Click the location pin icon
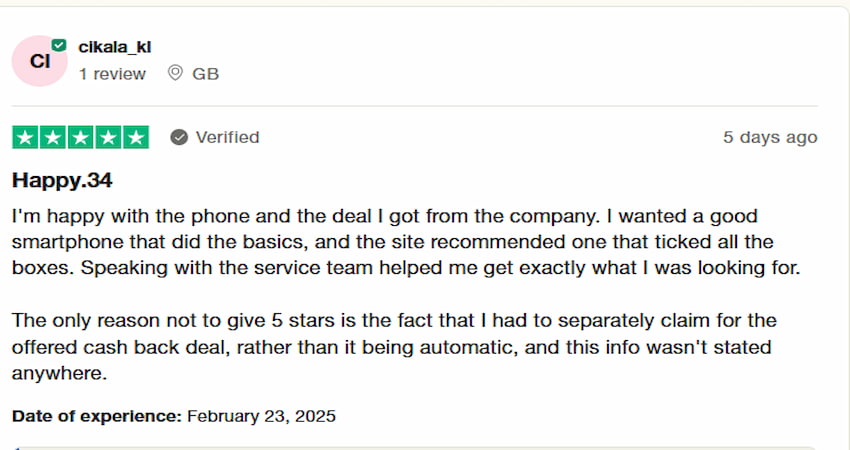850x450 pixels. pyautogui.click(x=175, y=74)
